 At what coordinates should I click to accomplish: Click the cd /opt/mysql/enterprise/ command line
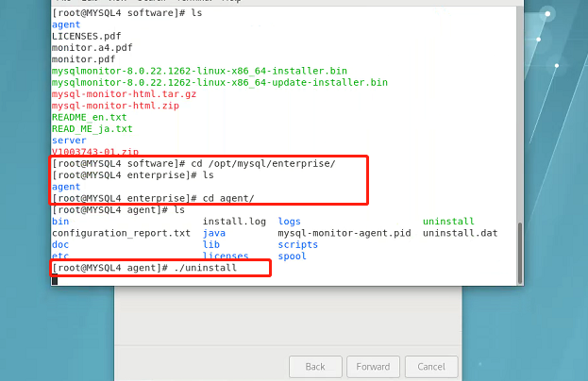[193, 164]
